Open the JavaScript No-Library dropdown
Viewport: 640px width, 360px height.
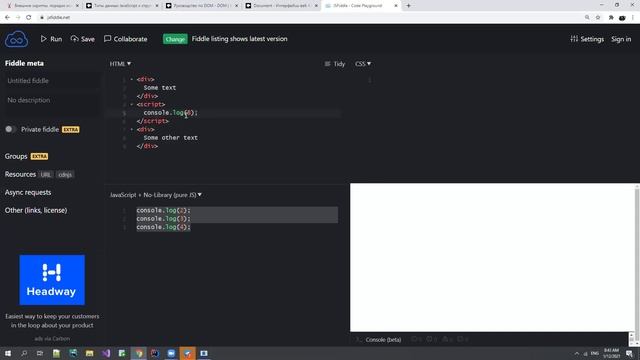click(156, 195)
